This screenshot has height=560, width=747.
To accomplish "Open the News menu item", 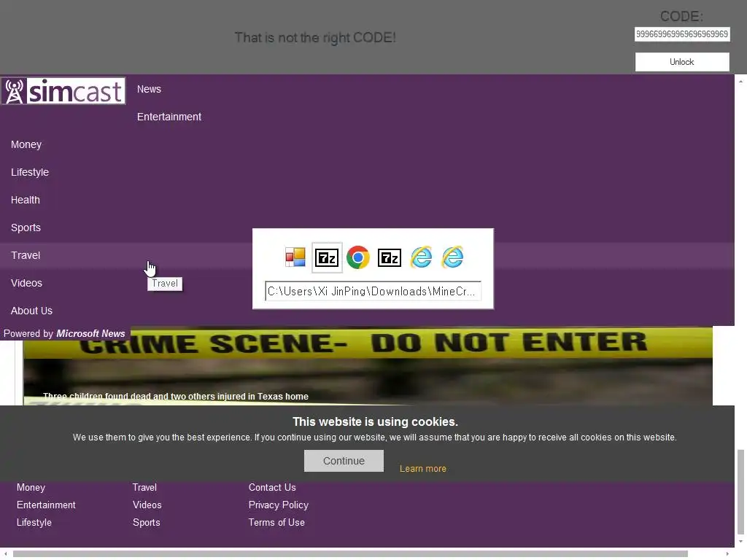I will [149, 89].
